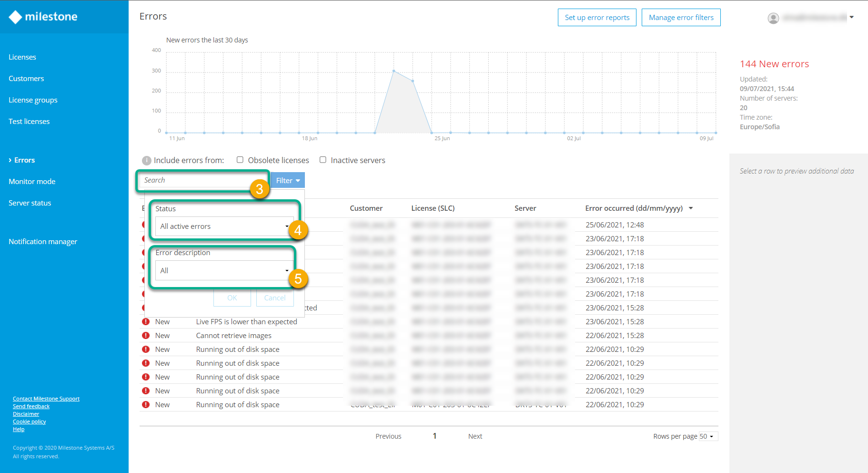This screenshot has width=868, height=473.
Task: Click the info icon beside Include errors from
Action: coord(147,161)
